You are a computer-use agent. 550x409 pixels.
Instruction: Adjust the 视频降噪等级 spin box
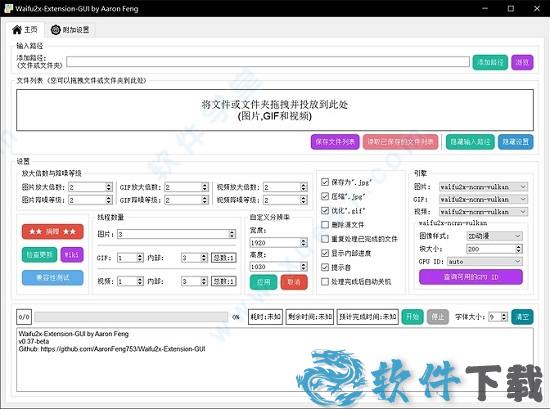click(286, 200)
